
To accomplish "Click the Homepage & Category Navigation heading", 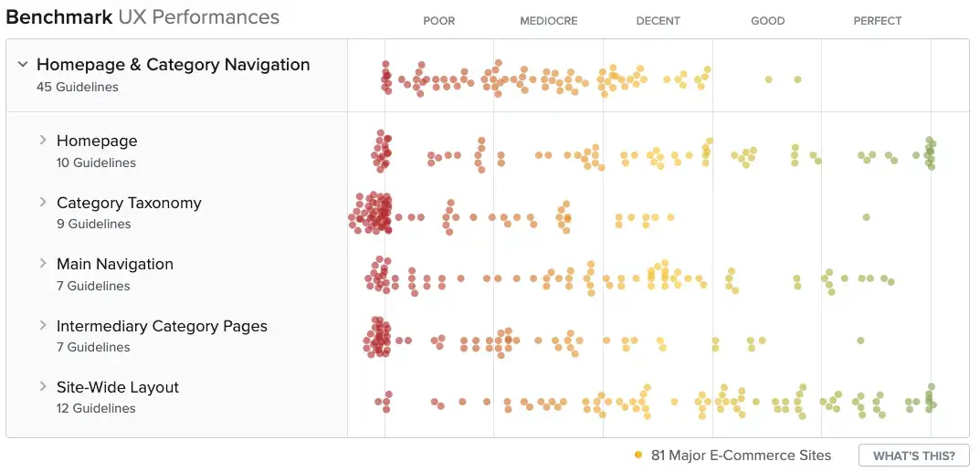I will (174, 65).
